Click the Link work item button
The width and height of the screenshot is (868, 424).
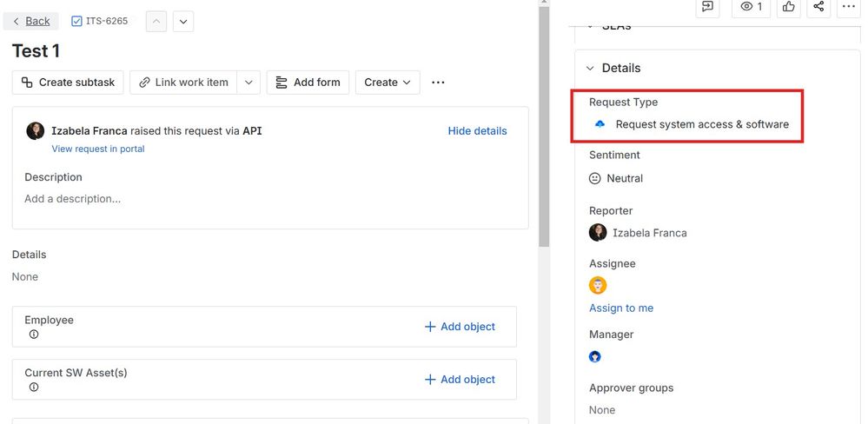(x=183, y=83)
